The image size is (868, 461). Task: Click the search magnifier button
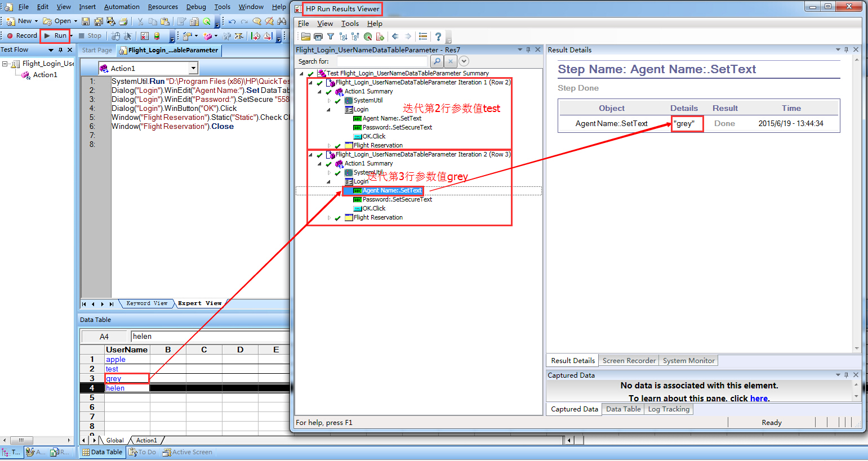tap(437, 61)
